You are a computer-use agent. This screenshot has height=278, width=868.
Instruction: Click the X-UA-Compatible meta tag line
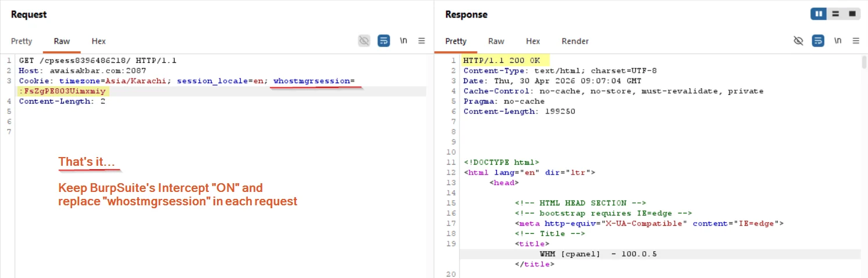[649, 223]
